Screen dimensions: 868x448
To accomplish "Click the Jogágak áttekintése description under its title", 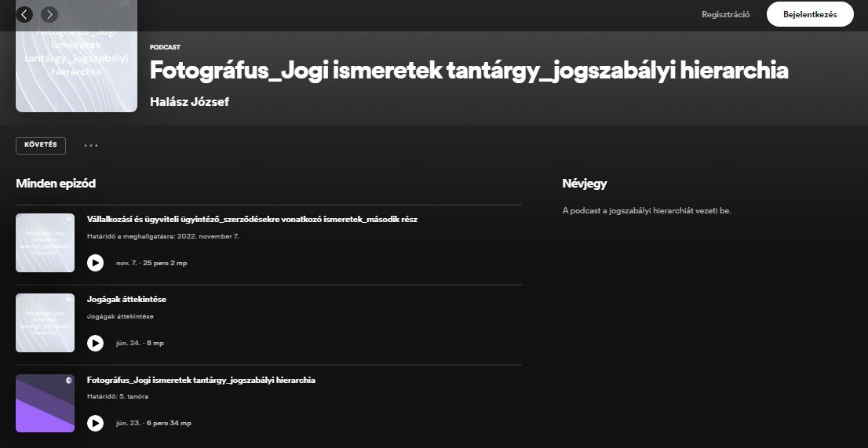I will click(120, 316).
